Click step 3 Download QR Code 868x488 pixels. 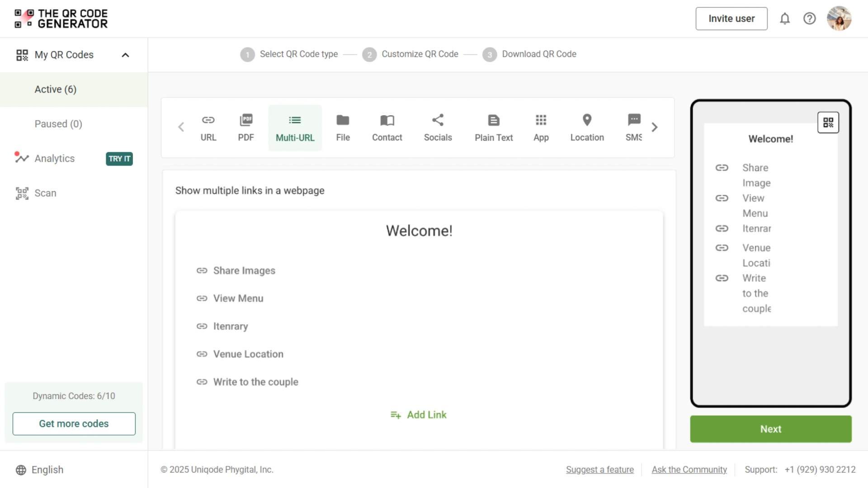(x=529, y=54)
